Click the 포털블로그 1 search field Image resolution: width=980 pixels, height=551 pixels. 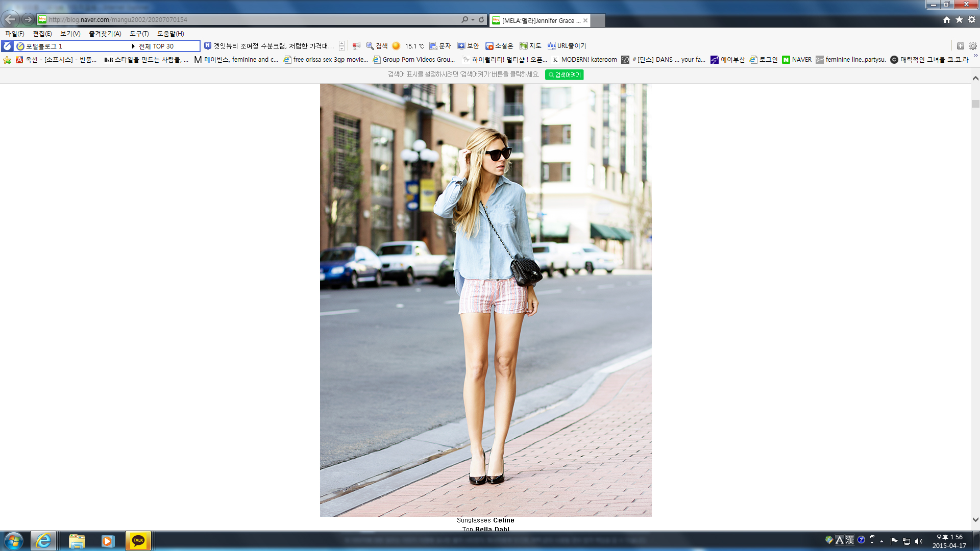(x=72, y=46)
